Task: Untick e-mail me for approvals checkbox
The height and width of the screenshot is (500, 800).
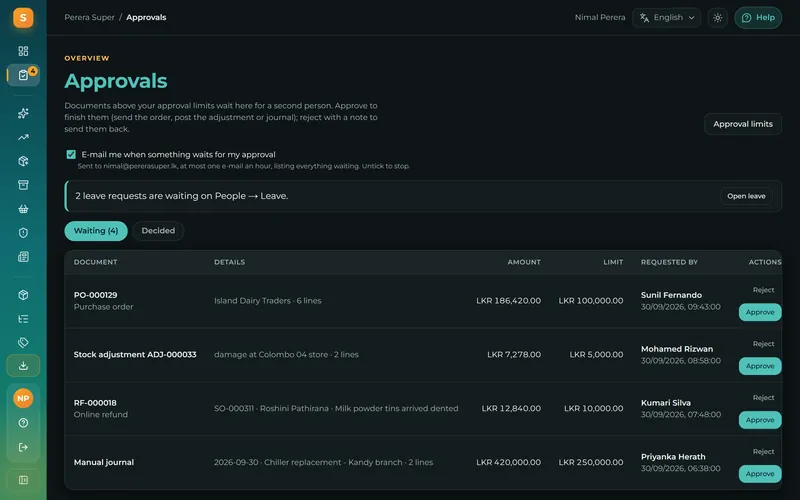Action: click(71, 155)
